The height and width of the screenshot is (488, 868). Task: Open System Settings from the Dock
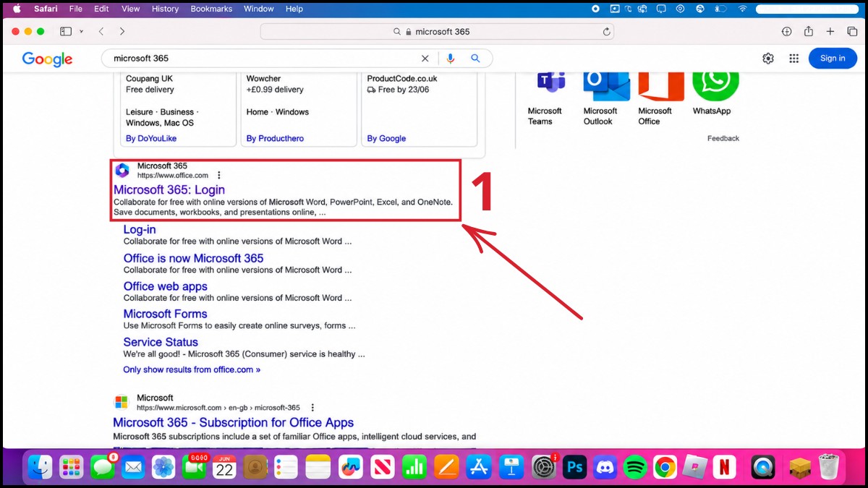(x=543, y=467)
